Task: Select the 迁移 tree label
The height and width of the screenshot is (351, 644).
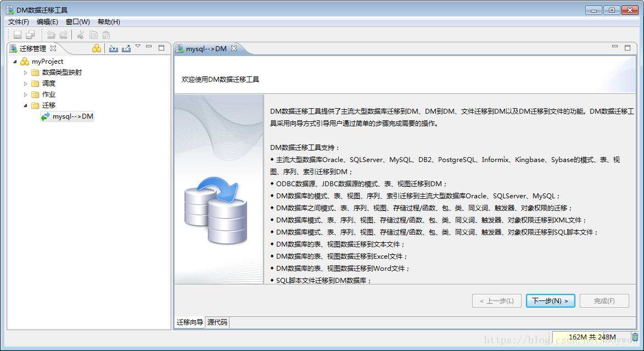Action: point(48,105)
